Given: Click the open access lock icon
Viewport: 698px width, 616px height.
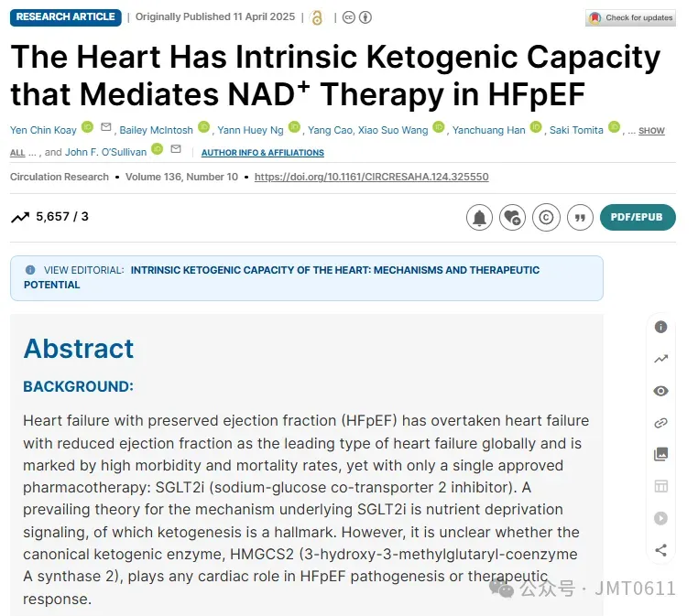Looking at the screenshot, I should (317, 17).
